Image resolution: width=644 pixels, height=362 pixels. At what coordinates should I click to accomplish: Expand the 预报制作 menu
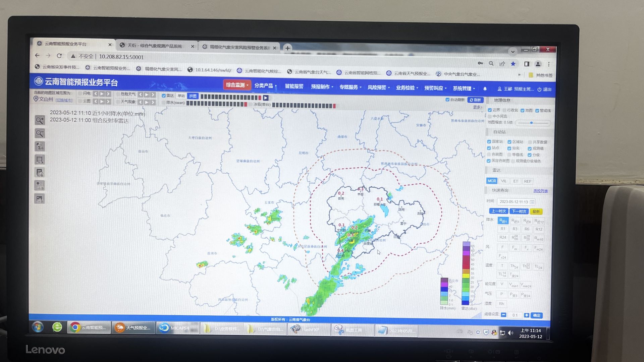[322, 86]
